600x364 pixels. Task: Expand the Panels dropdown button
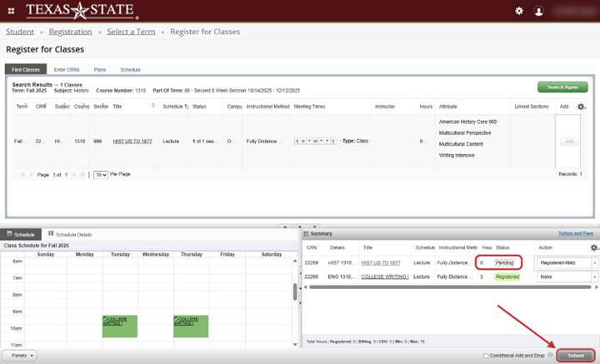click(x=18, y=355)
